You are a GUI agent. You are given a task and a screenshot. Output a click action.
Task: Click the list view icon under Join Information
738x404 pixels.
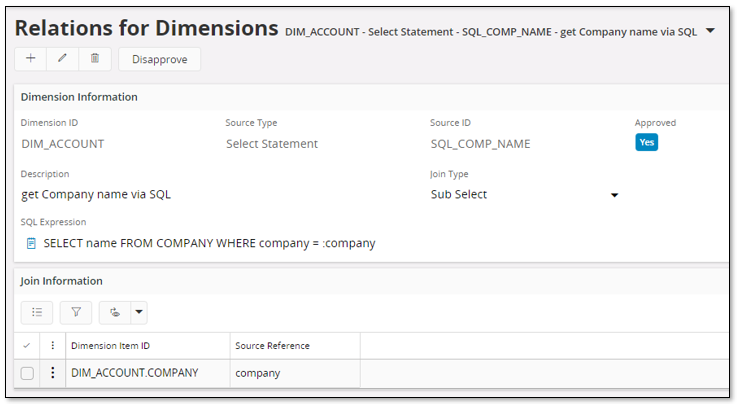[37, 312]
